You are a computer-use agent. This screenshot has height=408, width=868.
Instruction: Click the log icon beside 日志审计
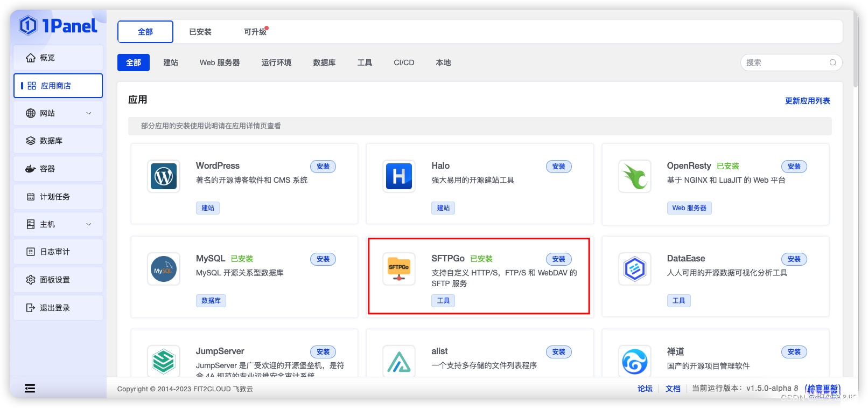tap(31, 252)
